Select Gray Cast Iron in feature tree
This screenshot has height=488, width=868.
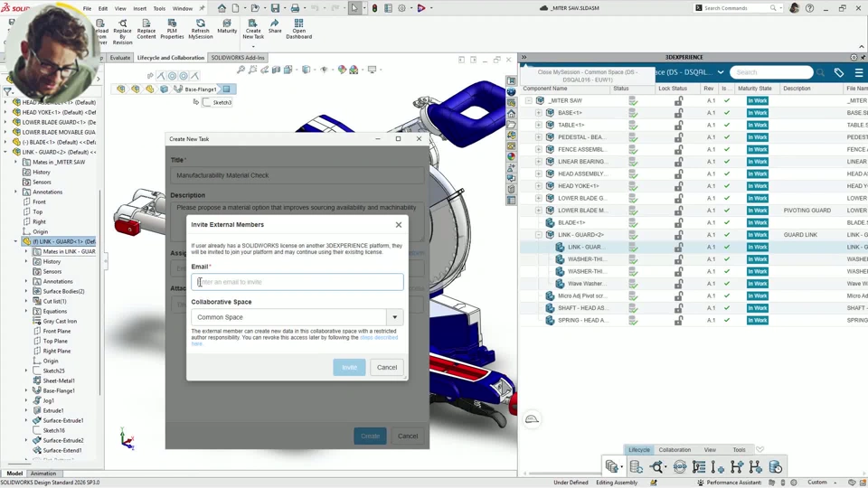[x=60, y=321]
